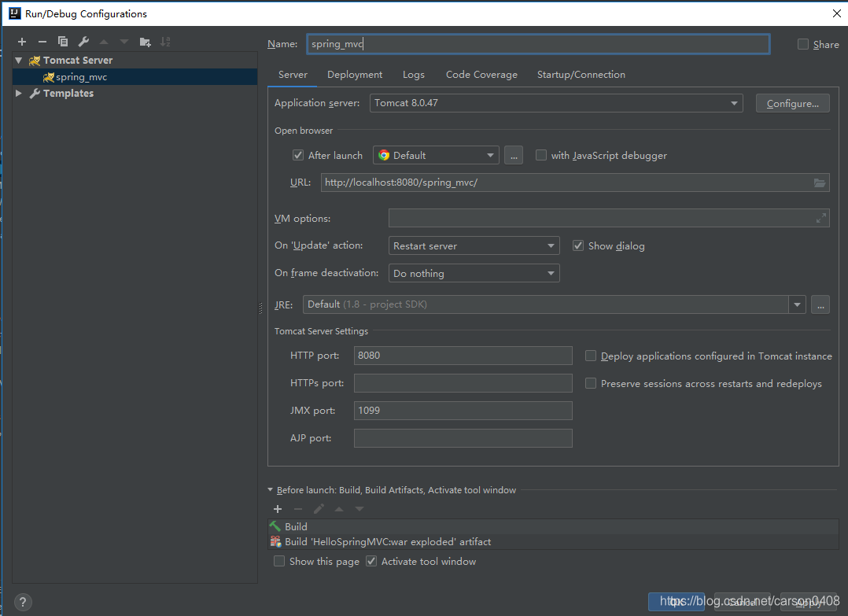Edit before-launch task pencil icon

point(319,509)
